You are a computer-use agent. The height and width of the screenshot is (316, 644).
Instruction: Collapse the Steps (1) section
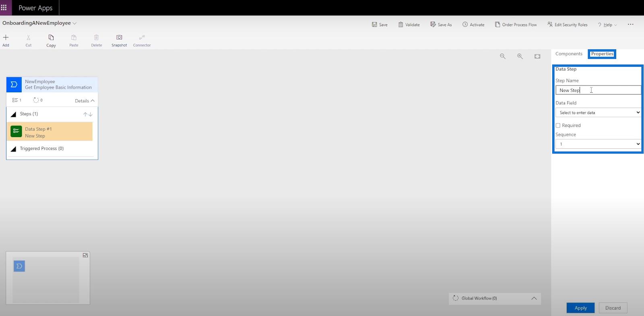(13, 114)
